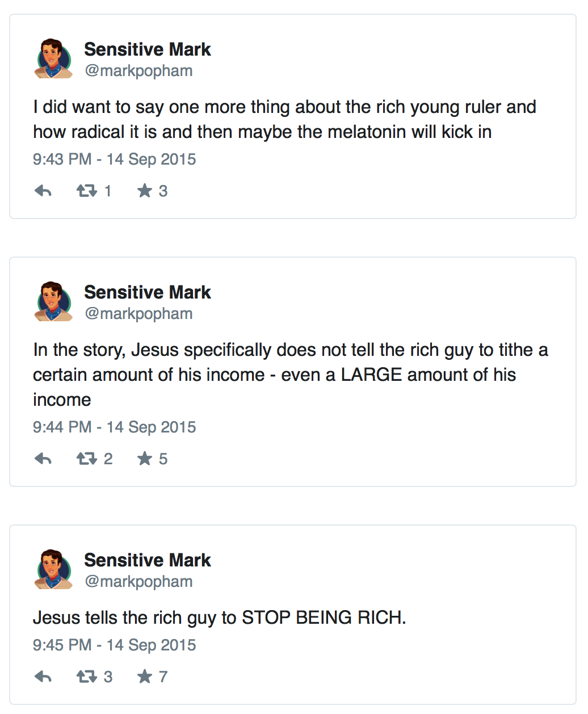This screenshot has width=588, height=714.
Task: Reply to the STOP BEING RICH tweet
Action: point(43,677)
